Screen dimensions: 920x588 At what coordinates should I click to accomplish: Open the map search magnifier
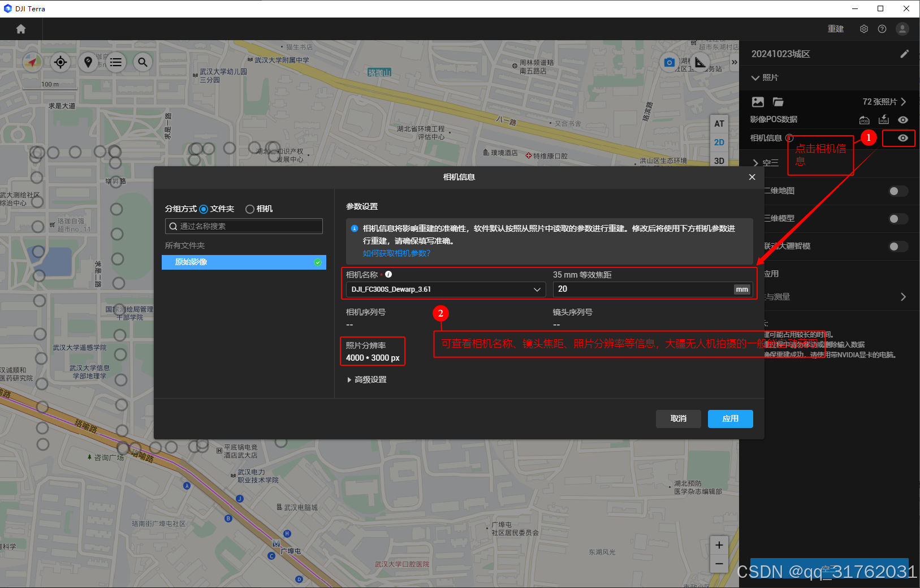point(143,62)
